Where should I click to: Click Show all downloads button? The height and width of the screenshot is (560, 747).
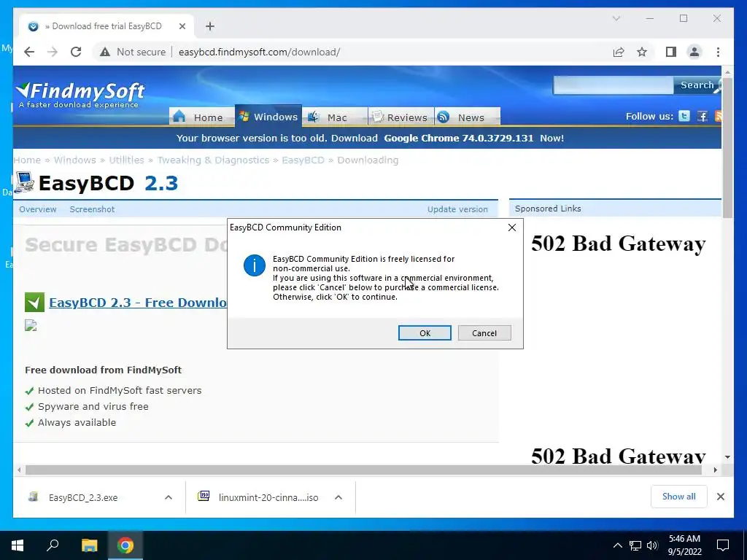[x=679, y=497]
